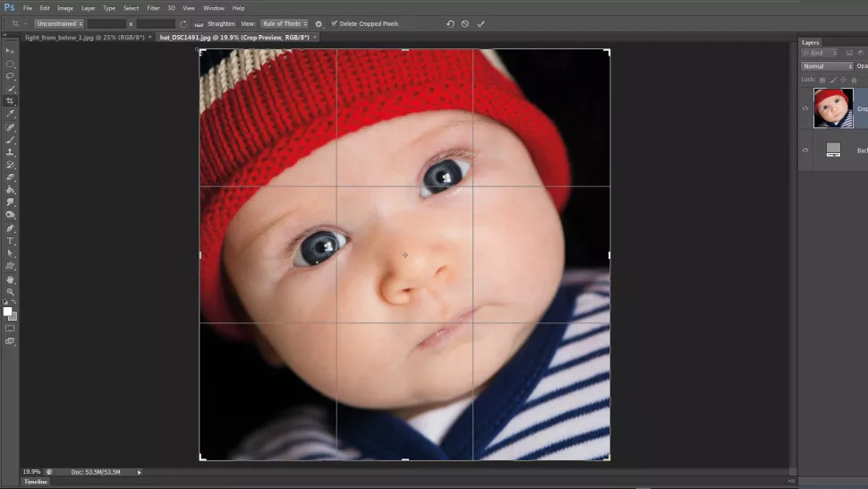Click the Straighten button label
868x489 pixels.
(221, 24)
